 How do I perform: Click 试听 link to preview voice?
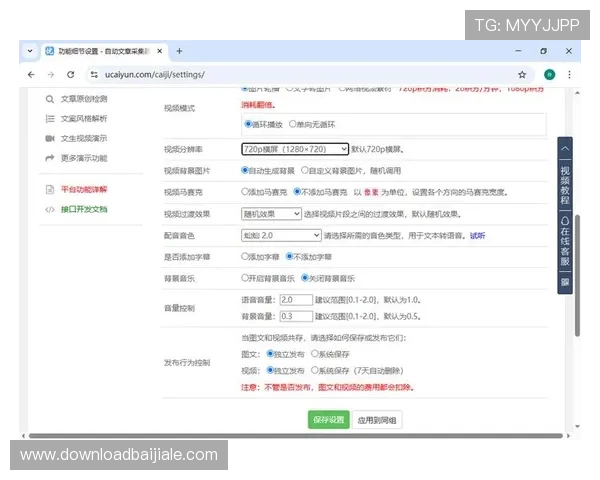click(x=477, y=235)
